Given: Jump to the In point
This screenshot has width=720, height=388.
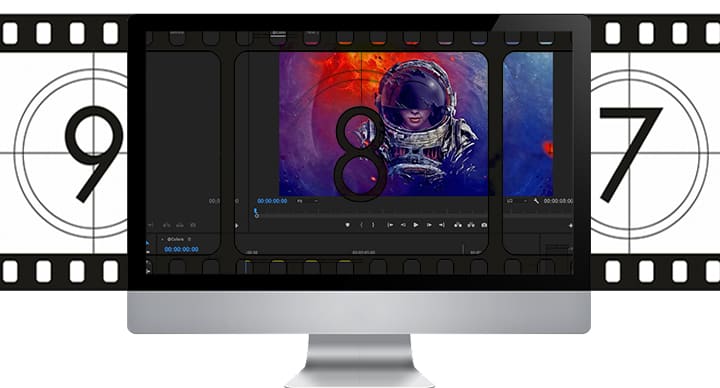Looking at the screenshot, I should click(390, 225).
